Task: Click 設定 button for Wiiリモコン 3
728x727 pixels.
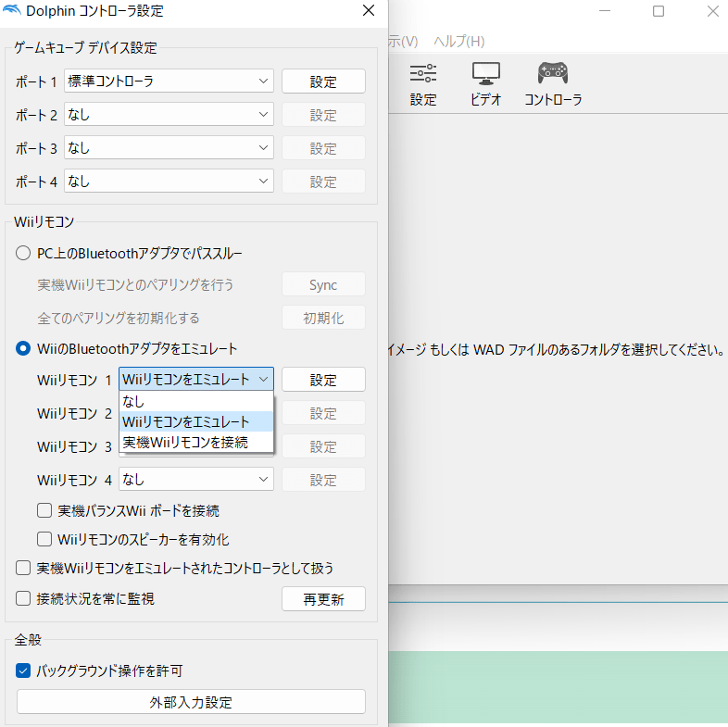Action: click(x=323, y=446)
